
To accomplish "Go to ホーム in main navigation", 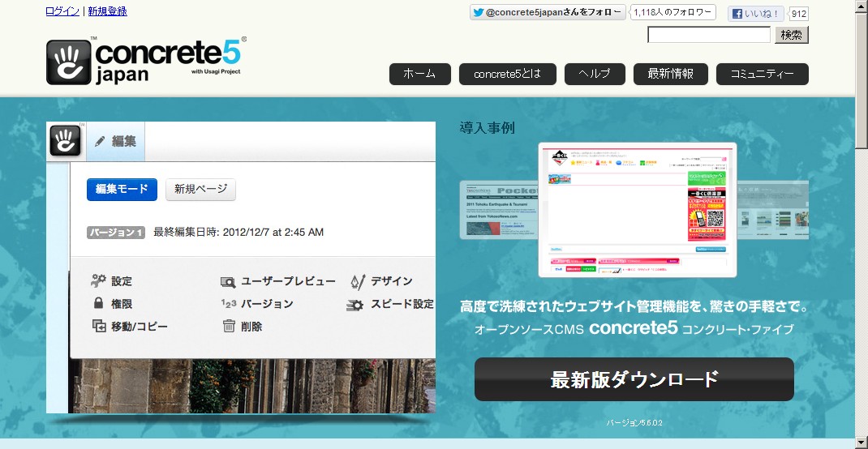I will click(x=420, y=74).
